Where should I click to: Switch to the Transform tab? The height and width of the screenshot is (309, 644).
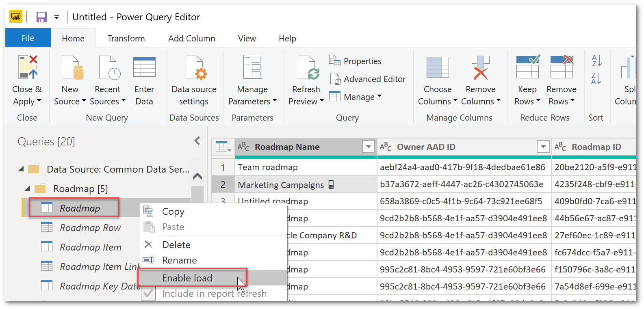pyautogui.click(x=126, y=38)
